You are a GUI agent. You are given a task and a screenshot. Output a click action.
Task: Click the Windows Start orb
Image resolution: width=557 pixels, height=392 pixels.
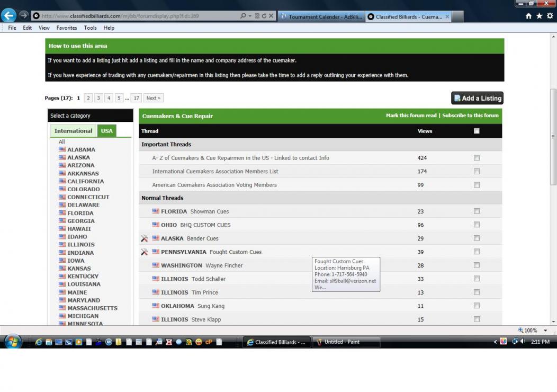(13, 342)
